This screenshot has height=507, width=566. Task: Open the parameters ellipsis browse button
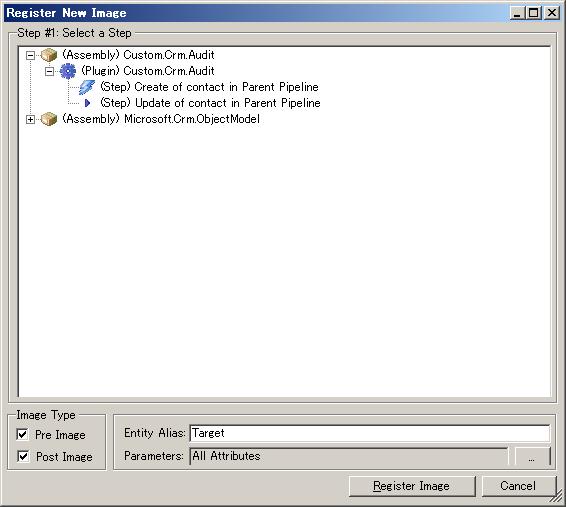(532, 456)
